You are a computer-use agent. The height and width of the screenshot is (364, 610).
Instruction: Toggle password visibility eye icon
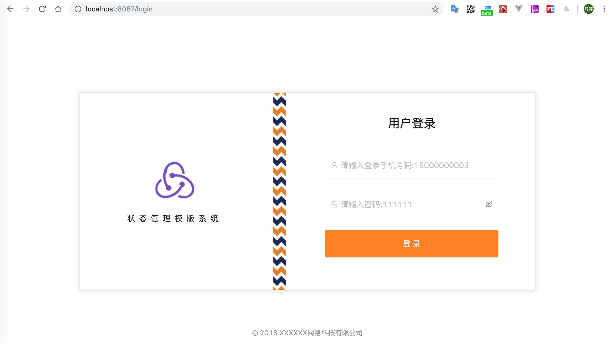tap(489, 204)
